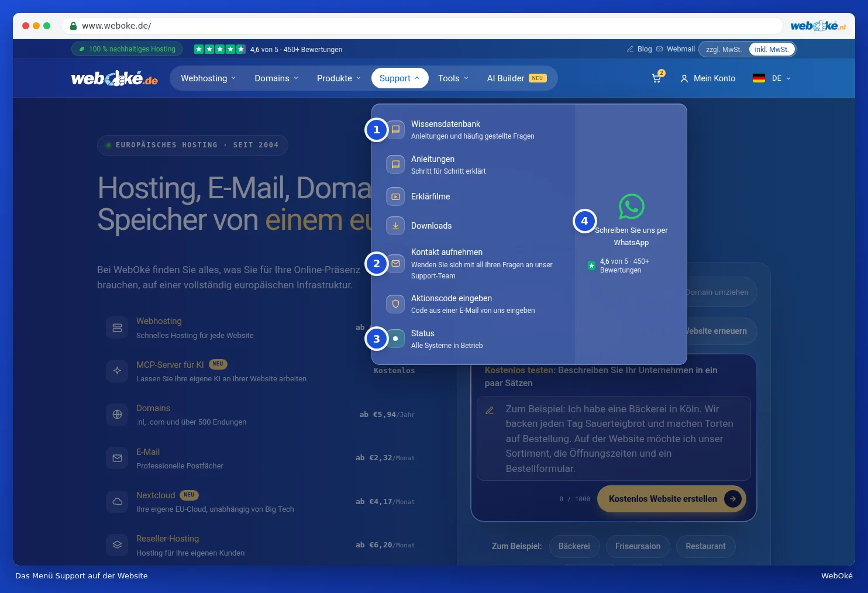Click the Domains globe icon
The width and height of the screenshot is (868, 593).
117,414
